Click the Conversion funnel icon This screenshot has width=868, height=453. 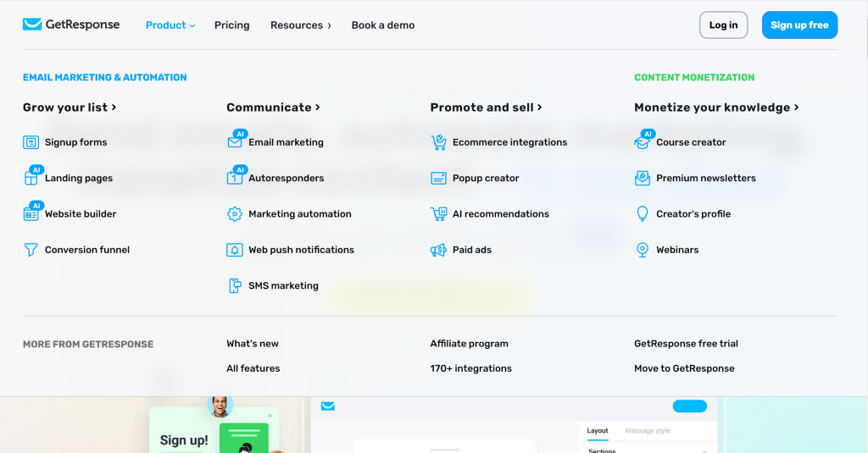(31, 250)
